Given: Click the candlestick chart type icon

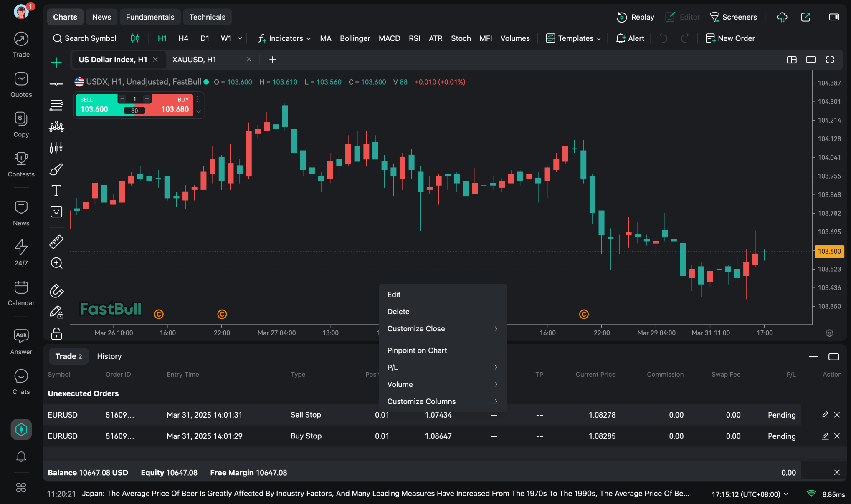Looking at the screenshot, I should [x=135, y=38].
